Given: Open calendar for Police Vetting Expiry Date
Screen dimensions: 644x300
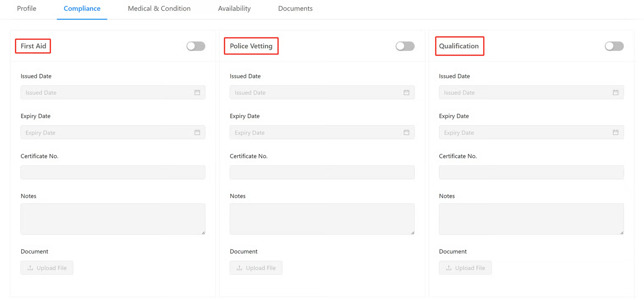Looking at the screenshot, I should 406,132.
